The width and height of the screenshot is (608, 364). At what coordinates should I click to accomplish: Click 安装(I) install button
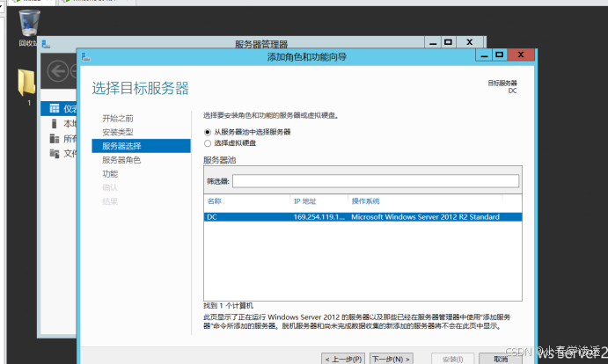click(452, 359)
